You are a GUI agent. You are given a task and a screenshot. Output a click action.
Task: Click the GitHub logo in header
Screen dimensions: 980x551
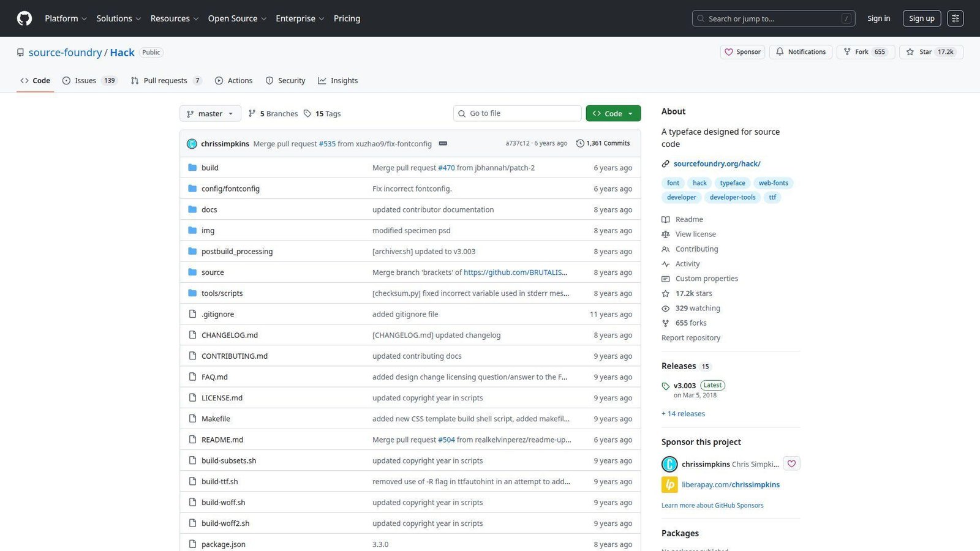tap(24, 18)
